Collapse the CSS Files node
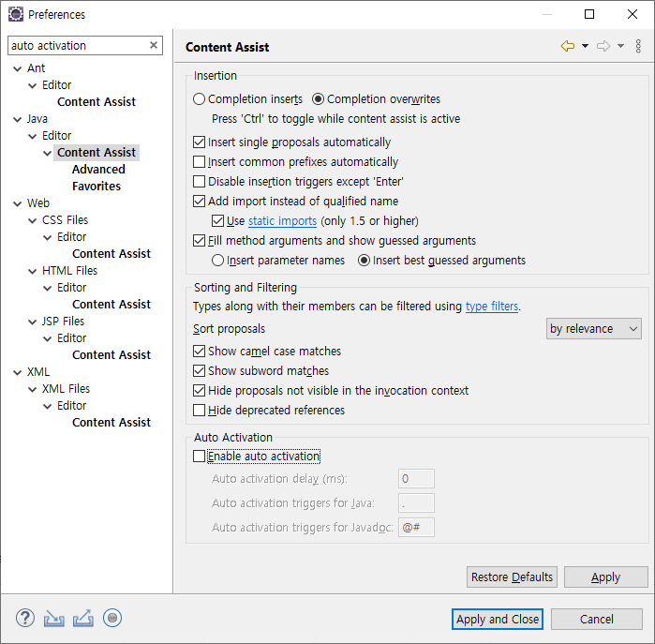Image resolution: width=655 pixels, height=644 pixels. click(33, 220)
